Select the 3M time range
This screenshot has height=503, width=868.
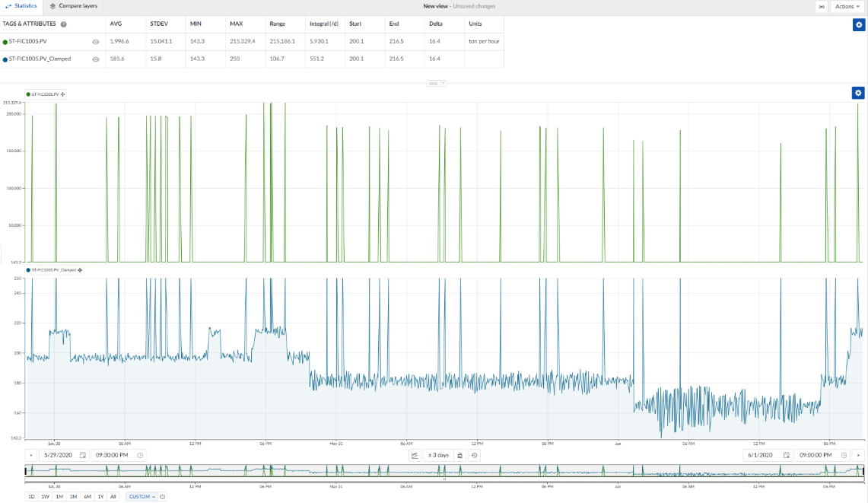[x=73, y=497]
